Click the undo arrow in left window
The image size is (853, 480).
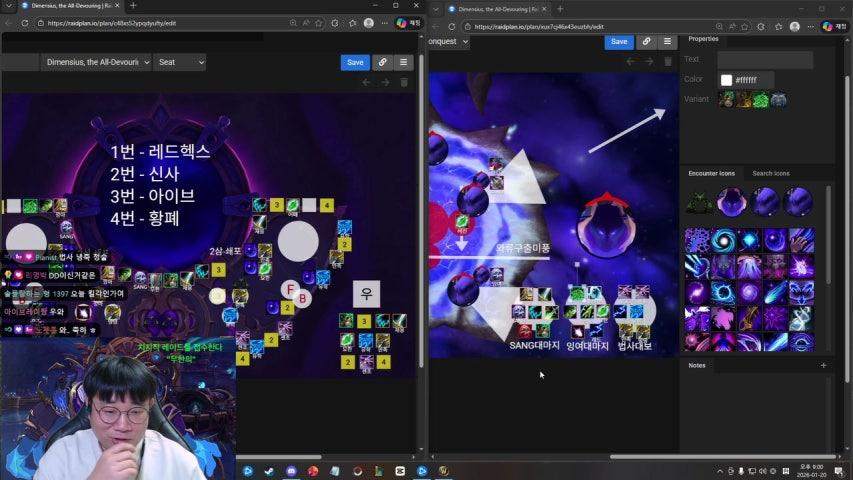[366, 82]
